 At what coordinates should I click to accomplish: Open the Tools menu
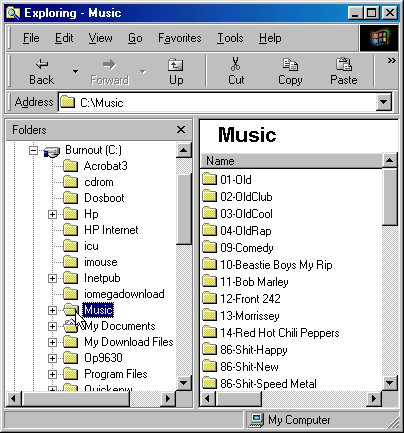(230, 38)
